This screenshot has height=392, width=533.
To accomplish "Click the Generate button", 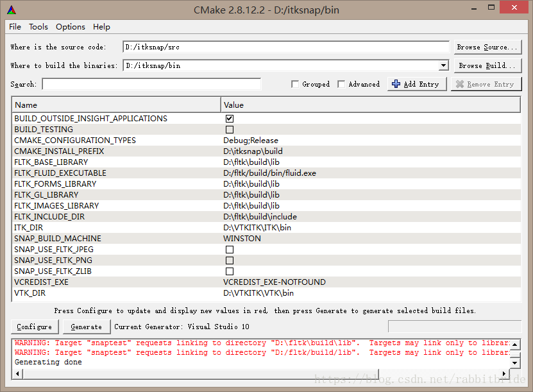I will click(x=87, y=327).
